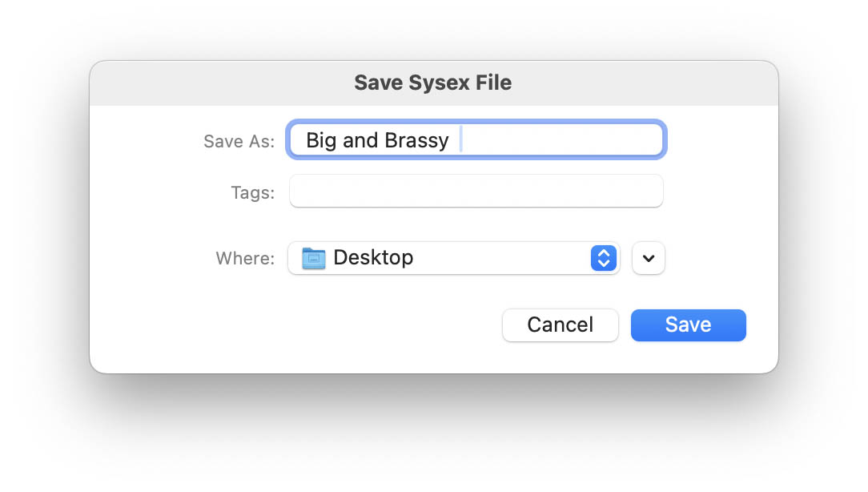Click the word "Brassy" in the filename

coord(416,141)
